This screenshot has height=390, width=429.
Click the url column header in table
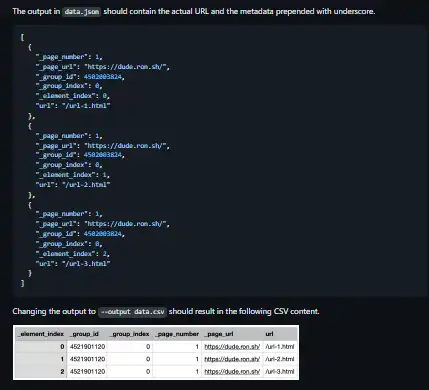[x=269, y=334]
